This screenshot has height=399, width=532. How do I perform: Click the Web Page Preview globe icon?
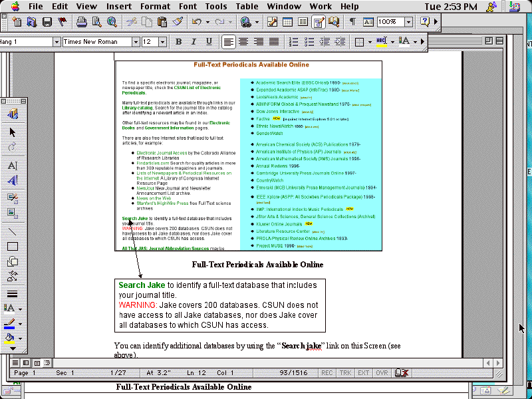click(112, 22)
